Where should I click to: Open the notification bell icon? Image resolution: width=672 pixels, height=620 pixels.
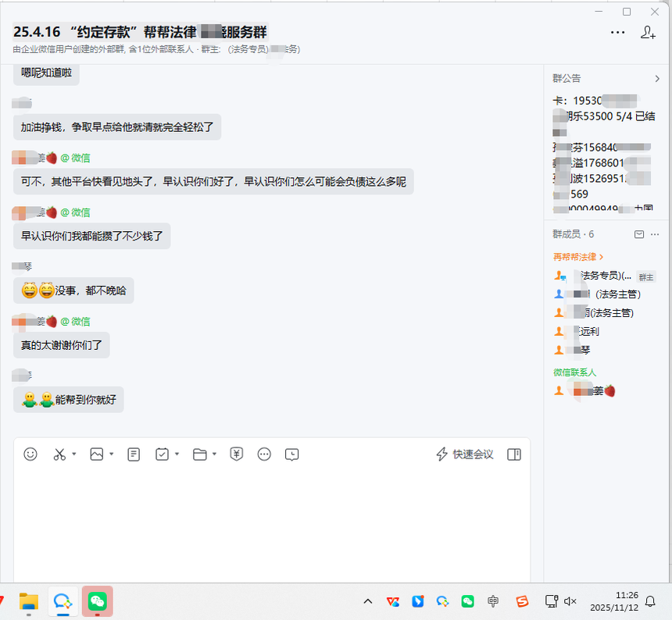coord(650,601)
